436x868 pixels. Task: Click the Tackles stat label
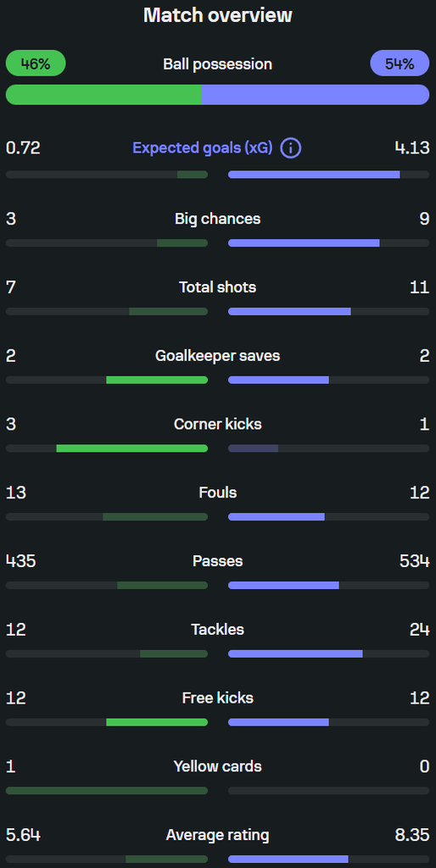point(218,630)
